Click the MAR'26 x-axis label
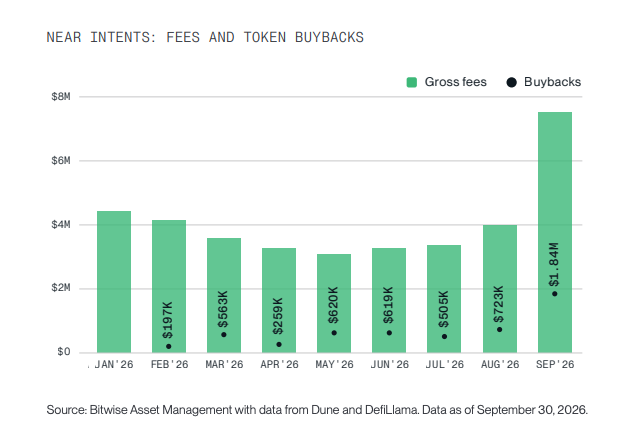Viewport: 634px width, 445px height. (x=224, y=365)
